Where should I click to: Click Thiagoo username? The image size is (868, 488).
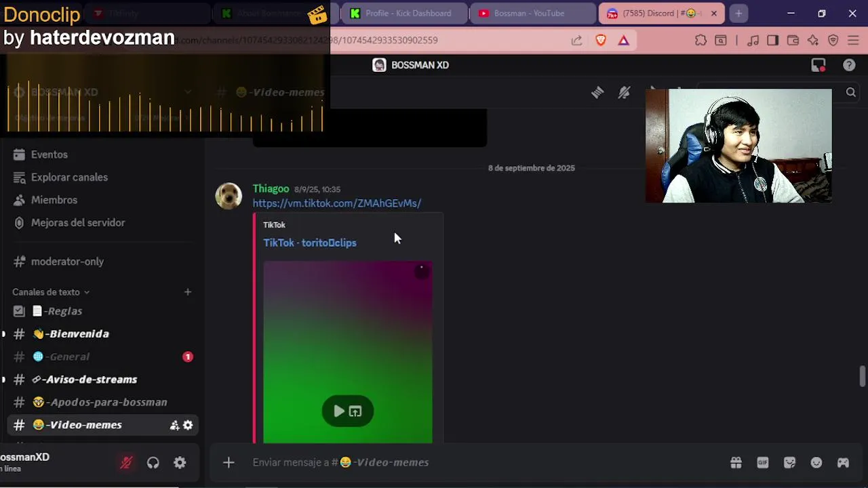pyautogui.click(x=271, y=188)
